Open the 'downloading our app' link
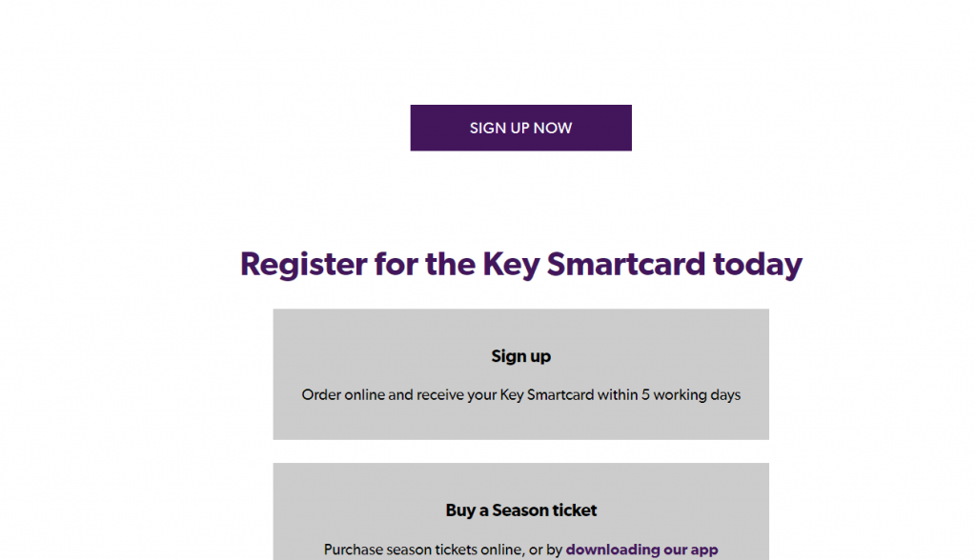The image size is (976, 560). click(x=641, y=550)
